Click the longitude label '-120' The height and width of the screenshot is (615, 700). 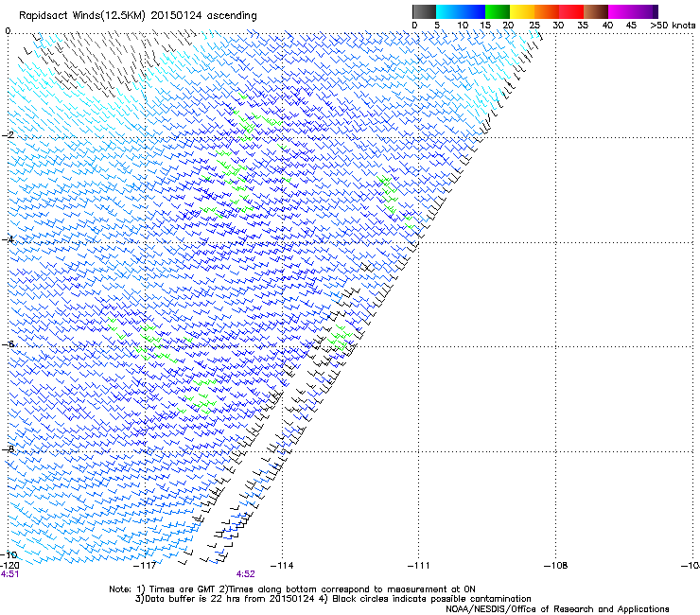tap(9, 565)
